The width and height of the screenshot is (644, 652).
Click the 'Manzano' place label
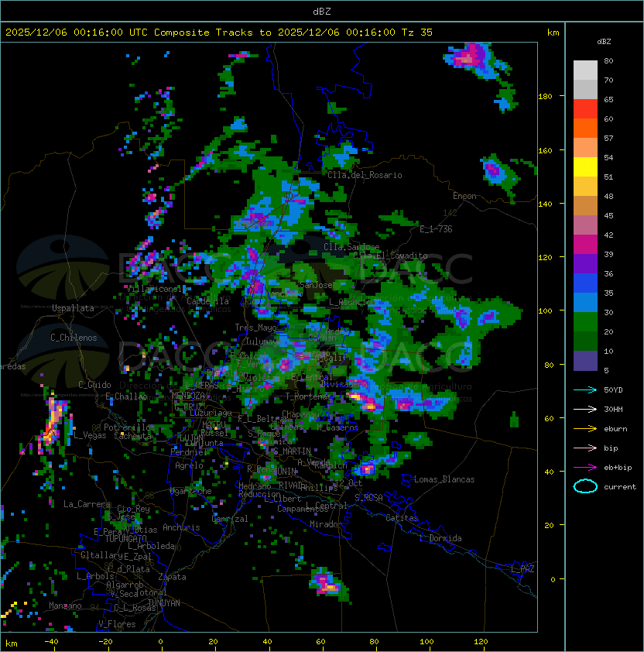pyautogui.click(x=65, y=606)
